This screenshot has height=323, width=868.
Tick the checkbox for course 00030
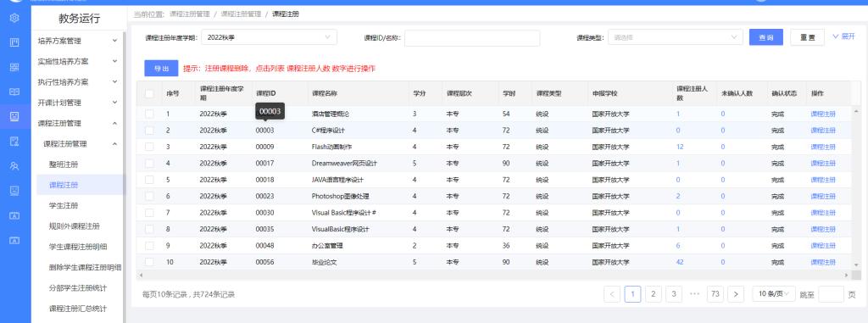pyautogui.click(x=149, y=213)
